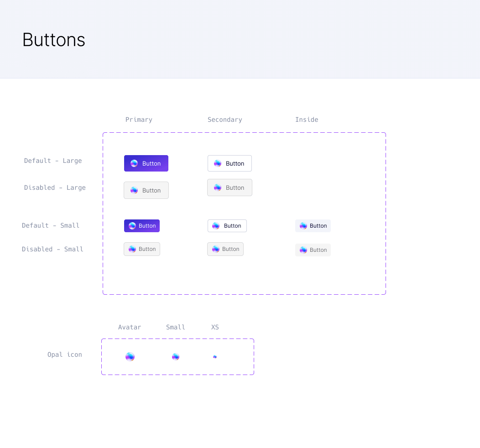Screen dimensions: 480x448
Task: Click opal icon in secondary small default button
Action: 216,226
